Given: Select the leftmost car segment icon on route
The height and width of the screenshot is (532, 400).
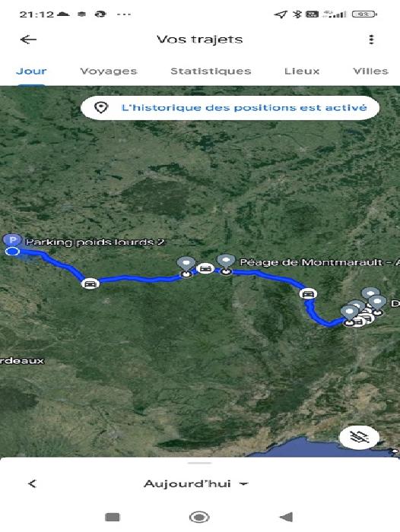Looking at the screenshot, I should pos(90,283).
